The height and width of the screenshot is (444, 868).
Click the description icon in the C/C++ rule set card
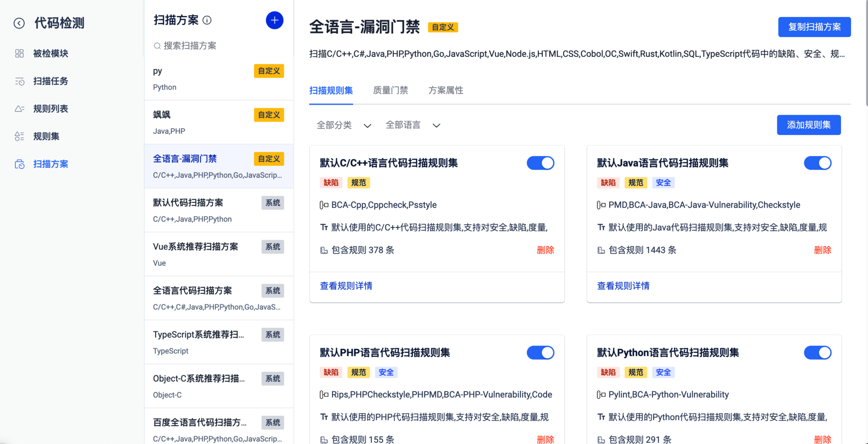(324, 227)
